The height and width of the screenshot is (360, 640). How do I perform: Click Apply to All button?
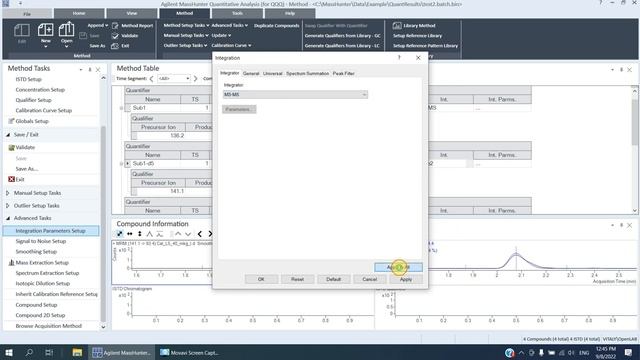click(398, 267)
